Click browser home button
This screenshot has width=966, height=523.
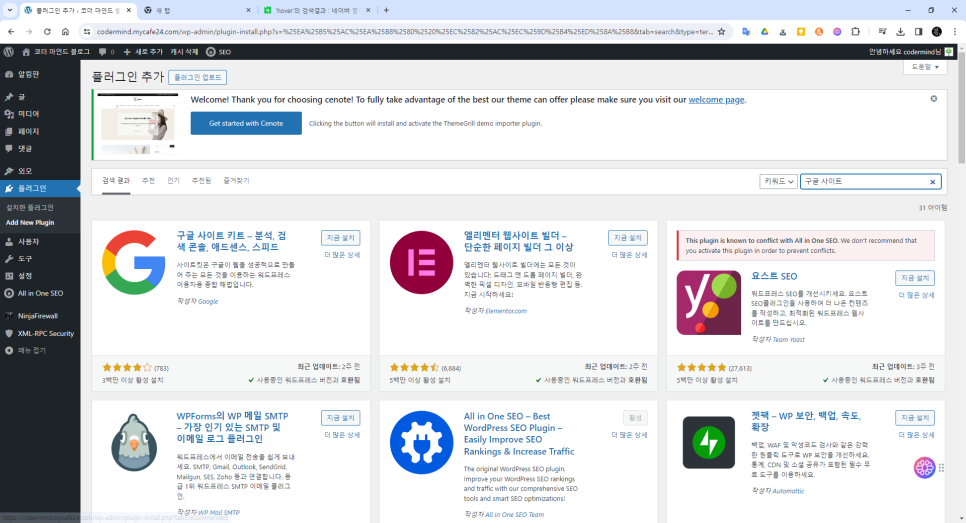tap(65, 31)
